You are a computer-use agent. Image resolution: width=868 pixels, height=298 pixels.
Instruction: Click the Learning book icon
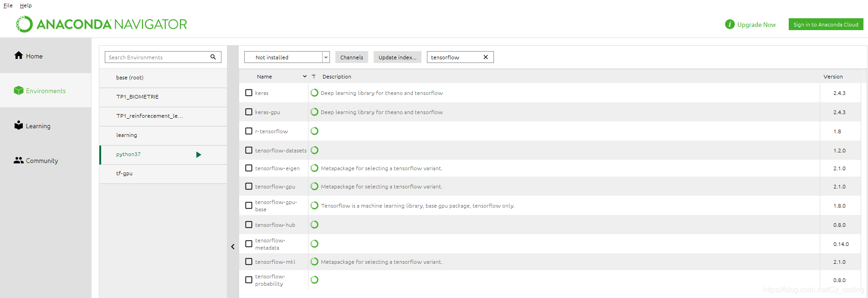(19, 125)
